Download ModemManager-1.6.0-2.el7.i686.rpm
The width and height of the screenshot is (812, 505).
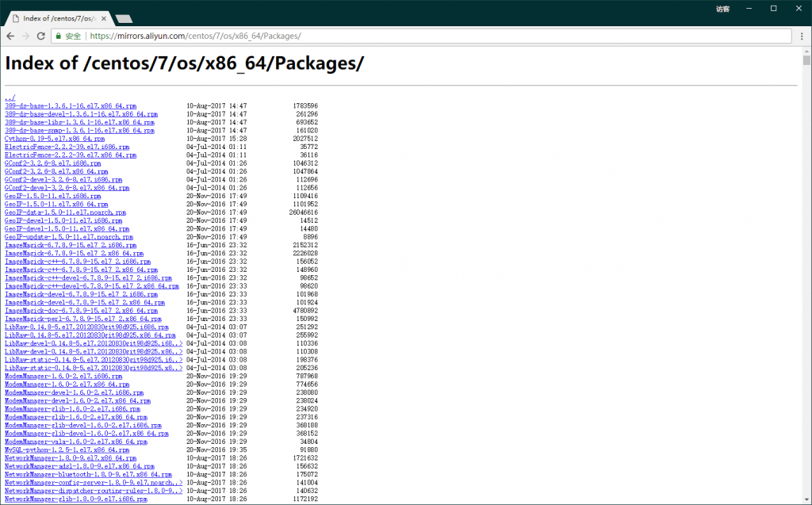click(x=63, y=376)
